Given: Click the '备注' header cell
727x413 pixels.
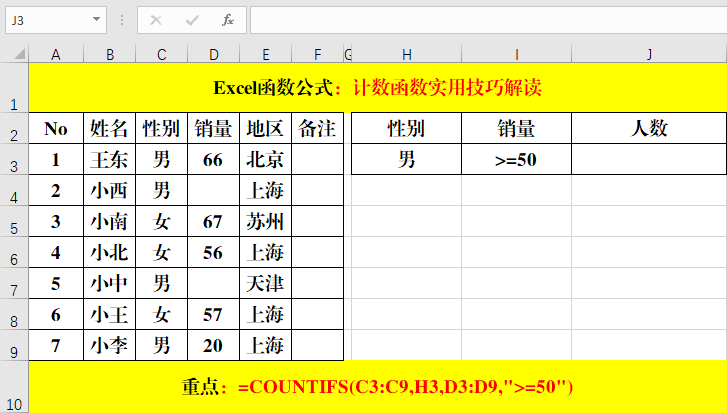Looking at the screenshot, I should pyautogui.click(x=318, y=128).
